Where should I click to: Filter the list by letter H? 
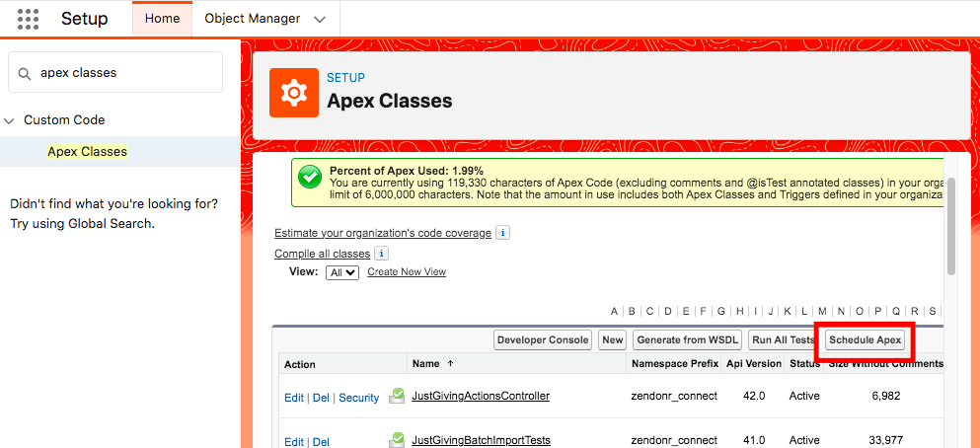click(x=740, y=311)
